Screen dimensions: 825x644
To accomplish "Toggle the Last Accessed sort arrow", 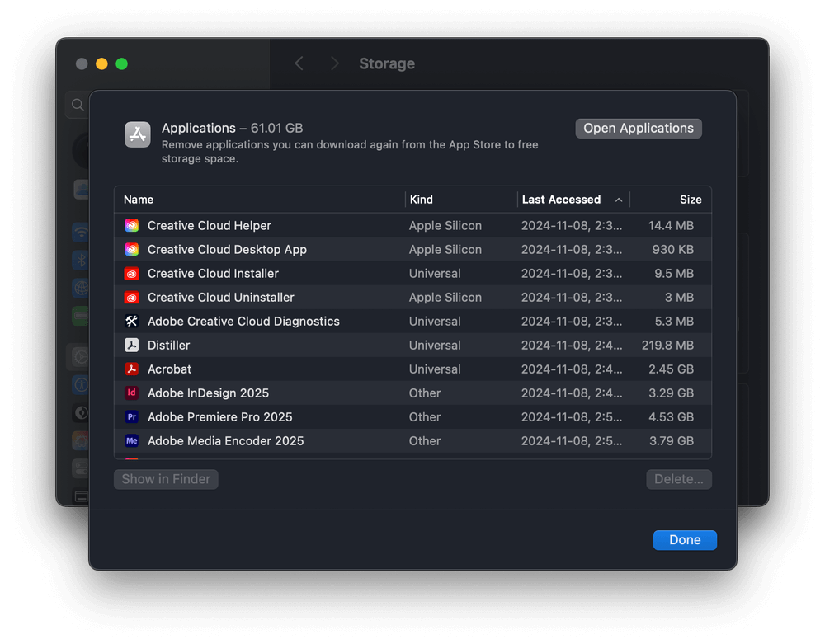I will click(x=619, y=200).
